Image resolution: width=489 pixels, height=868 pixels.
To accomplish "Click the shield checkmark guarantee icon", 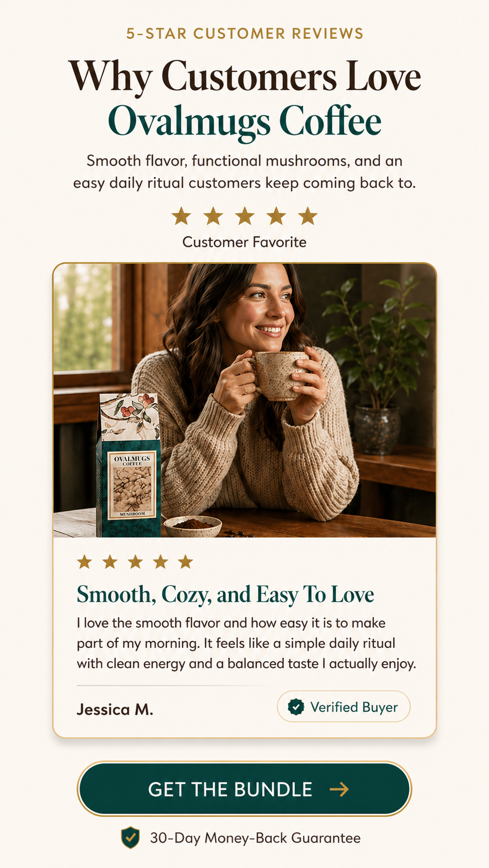I will 130,837.
